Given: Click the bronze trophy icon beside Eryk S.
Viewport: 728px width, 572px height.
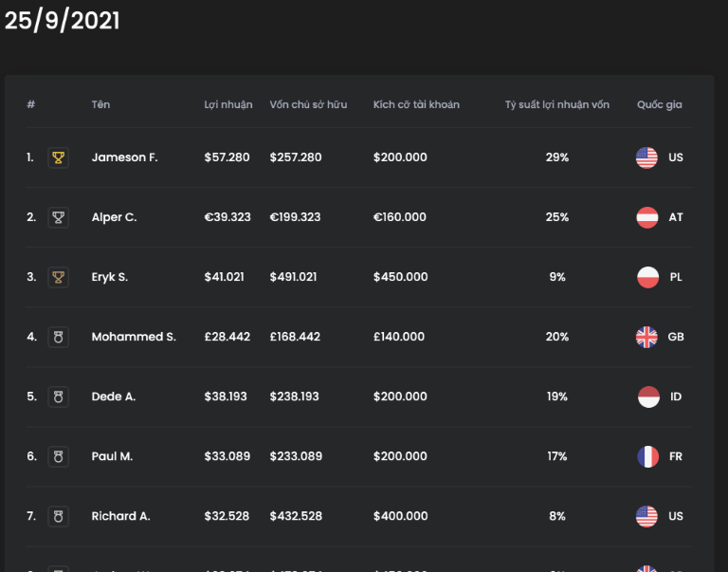Looking at the screenshot, I should 59,277.
